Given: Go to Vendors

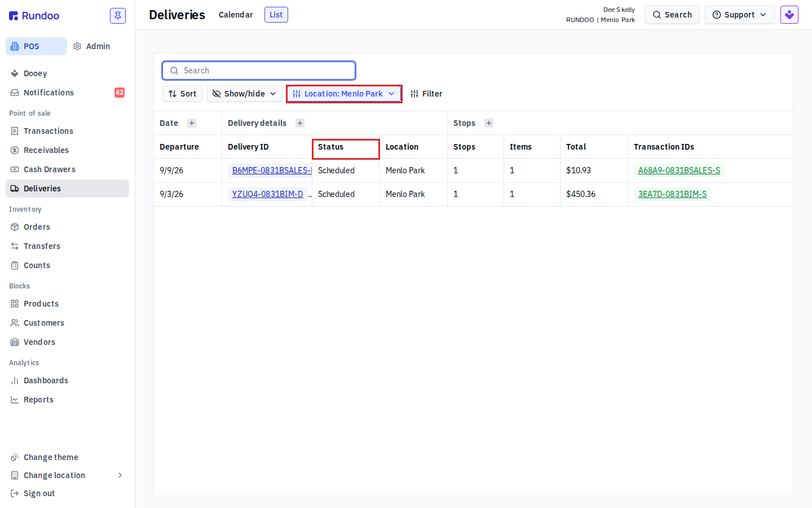Looking at the screenshot, I should coord(67,342).
